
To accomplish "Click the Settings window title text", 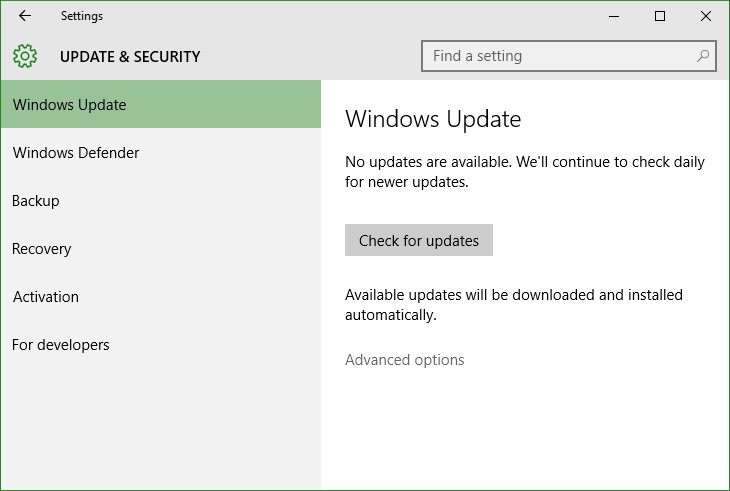I will 81,16.
